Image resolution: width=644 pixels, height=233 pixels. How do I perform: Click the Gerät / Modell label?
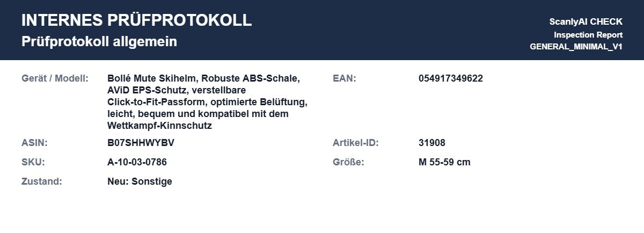(55, 78)
